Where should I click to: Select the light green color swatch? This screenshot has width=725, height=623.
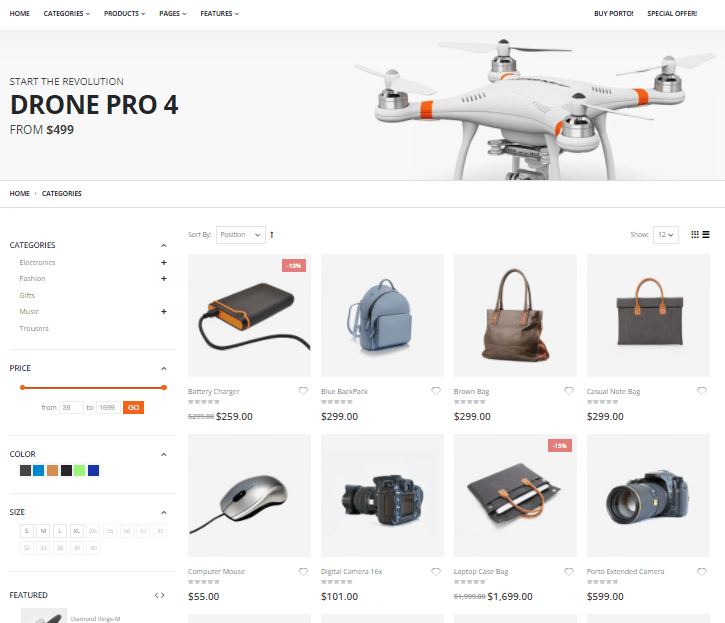pyautogui.click(x=80, y=471)
